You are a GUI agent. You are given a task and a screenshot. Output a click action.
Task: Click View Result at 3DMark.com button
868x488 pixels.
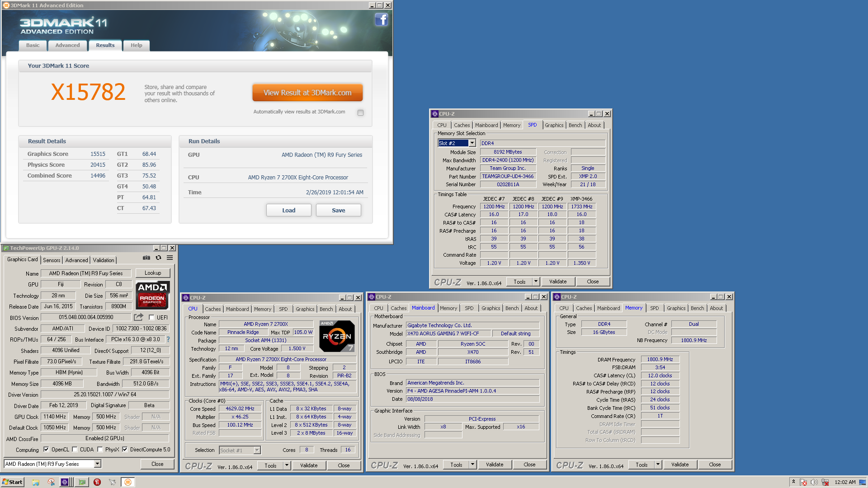coord(307,93)
